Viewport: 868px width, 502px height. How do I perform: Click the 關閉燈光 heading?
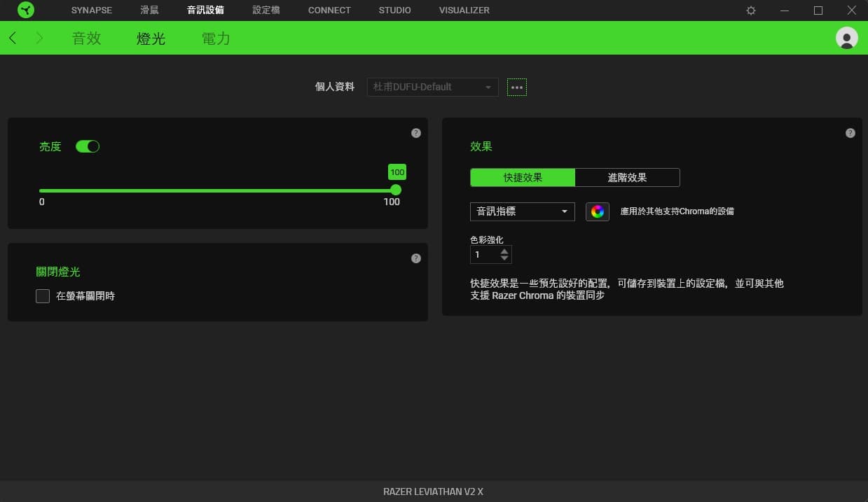pos(58,272)
